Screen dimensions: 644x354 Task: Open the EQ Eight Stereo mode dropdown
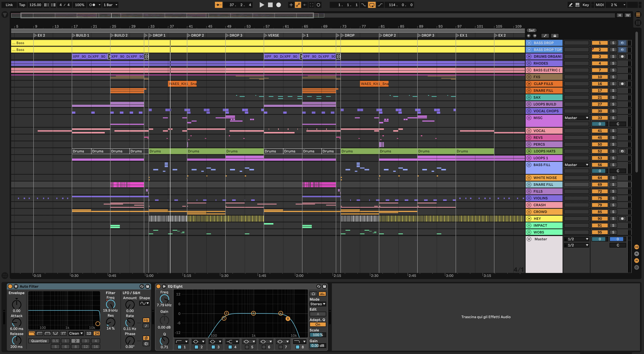[318, 304]
